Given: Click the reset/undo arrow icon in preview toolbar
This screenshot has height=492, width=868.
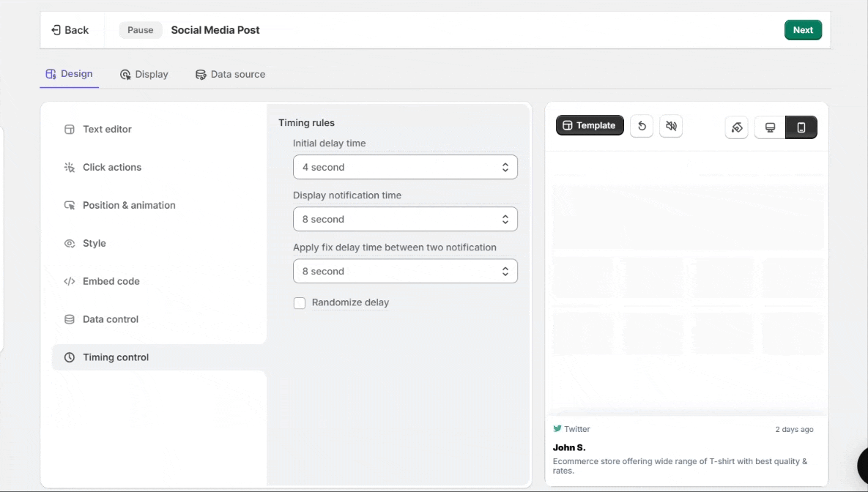Looking at the screenshot, I should click(x=642, y=126).
